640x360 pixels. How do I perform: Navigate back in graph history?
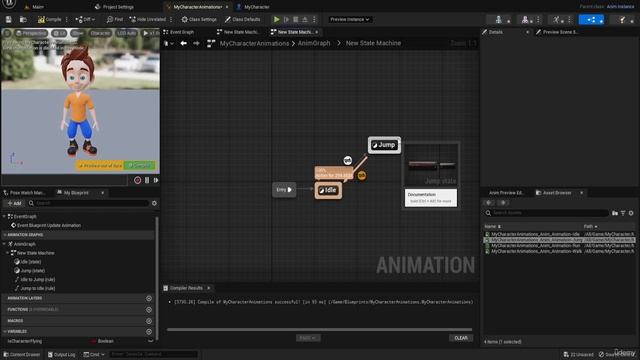coord(184,43)
